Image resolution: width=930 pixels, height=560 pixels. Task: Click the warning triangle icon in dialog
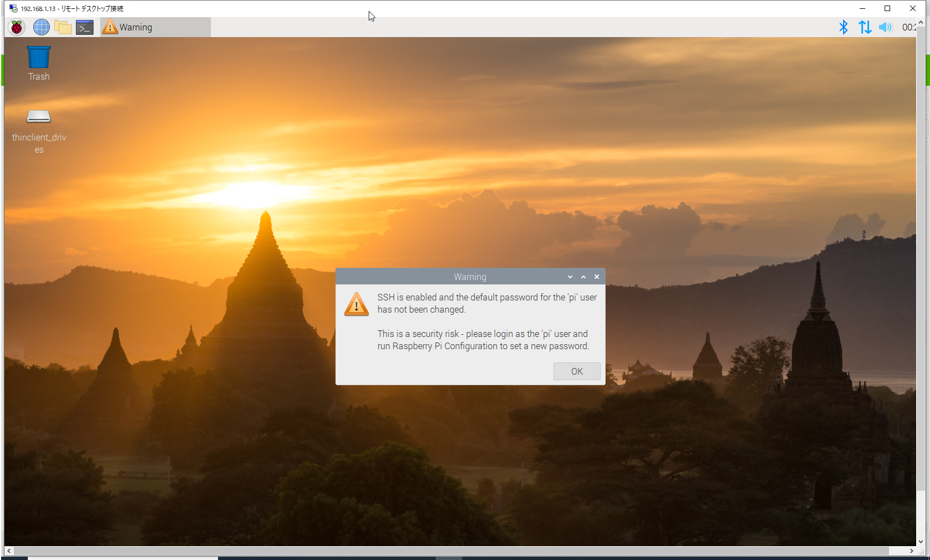pos(356,304)
